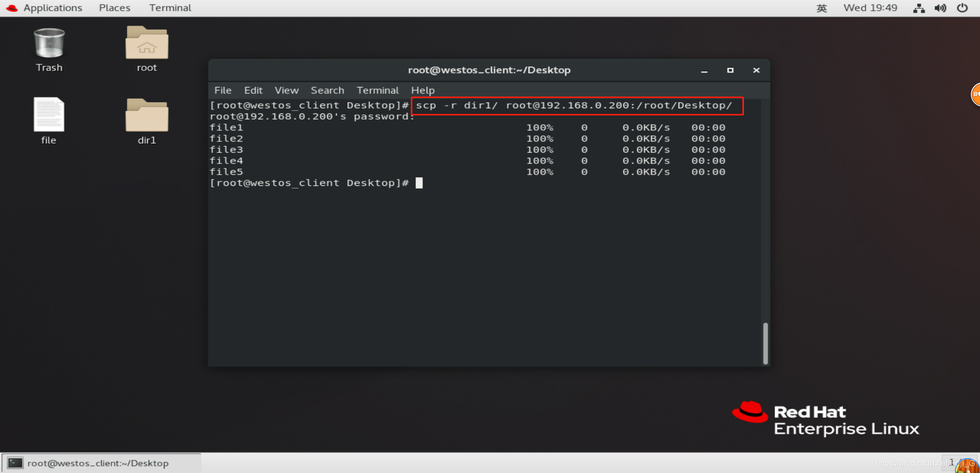
Task: Click the Red Hat logo in top bar
Action: 11,8
